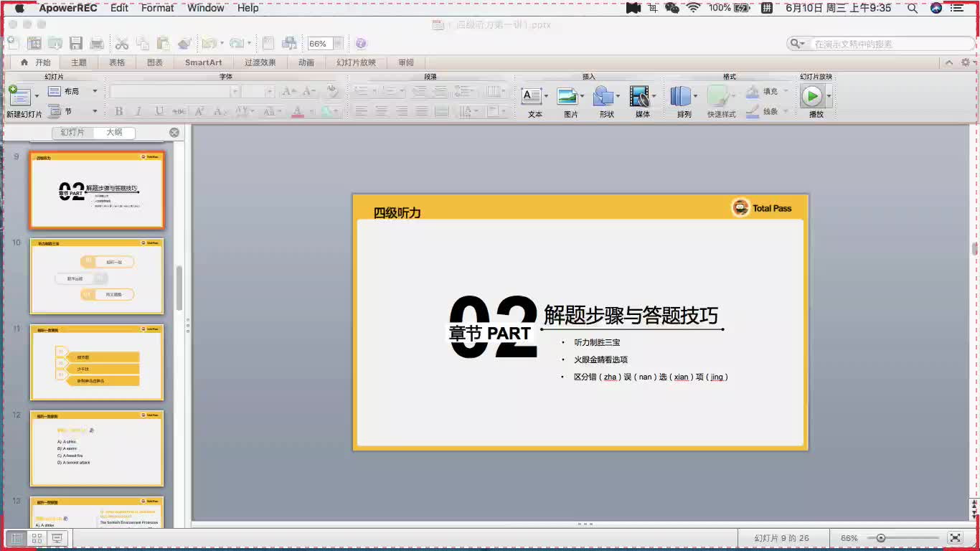This screenshot has width=980, height=551.
Task: Open the Window menu in menu bar
Action: [x=206, y=8]
